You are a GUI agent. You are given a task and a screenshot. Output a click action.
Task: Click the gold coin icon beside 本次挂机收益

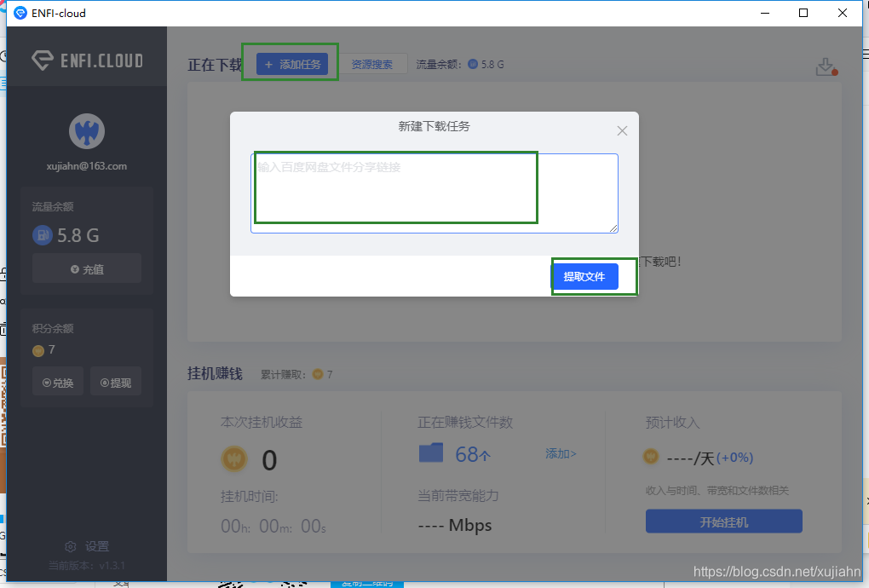[x=234, y=458]
